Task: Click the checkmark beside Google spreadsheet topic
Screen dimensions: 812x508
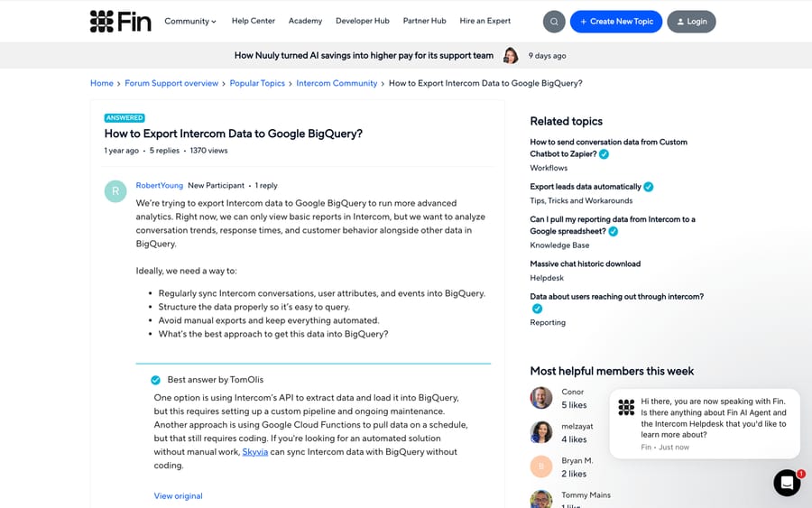Action: pyautogui.click(x=614, y=232)
